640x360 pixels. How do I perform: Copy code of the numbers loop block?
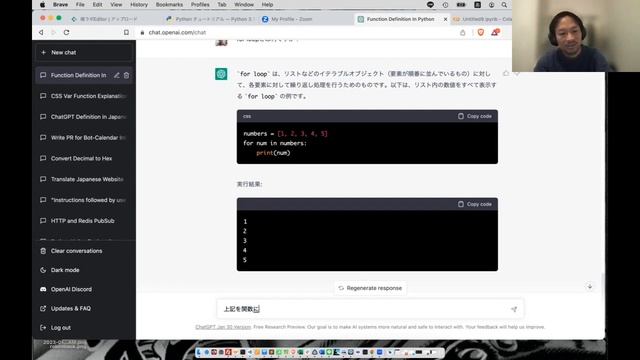[475, 116]
